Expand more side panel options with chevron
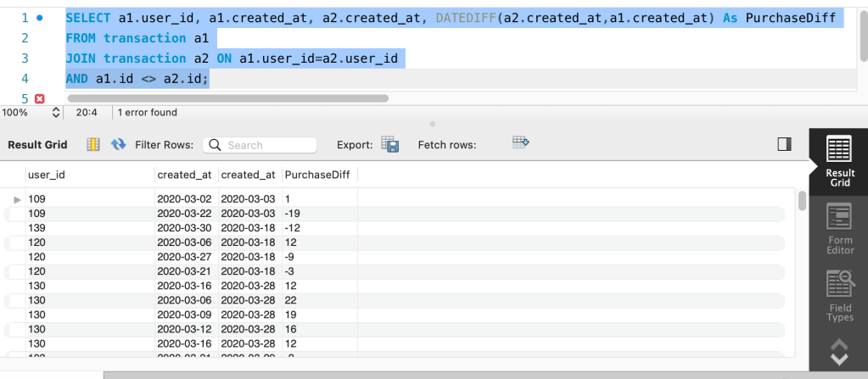This screenshot has width=868, height=379. point(839,353)
